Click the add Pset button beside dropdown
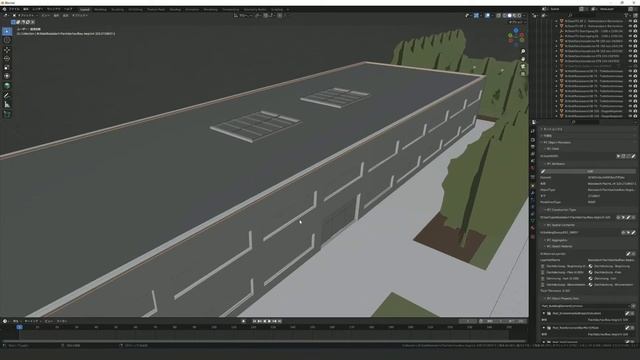Viewport: 640px width, 360px height. pyautogui.click(x=633, y=306)
